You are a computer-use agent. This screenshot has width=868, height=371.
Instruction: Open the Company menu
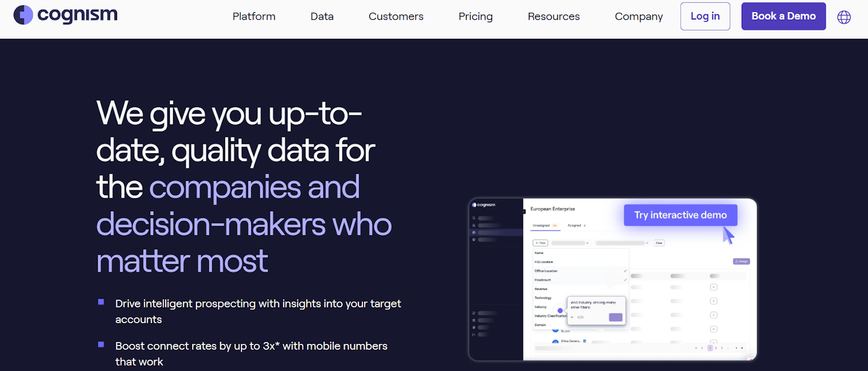coord(639,16)
